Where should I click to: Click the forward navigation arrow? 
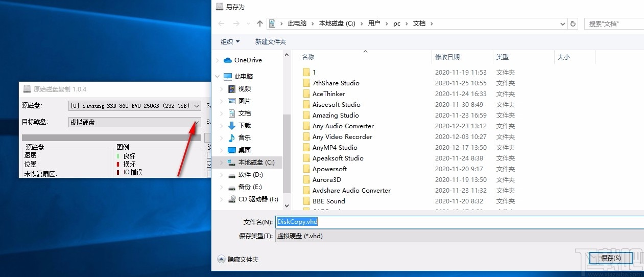pyautogui.click(x=236, y=24)
